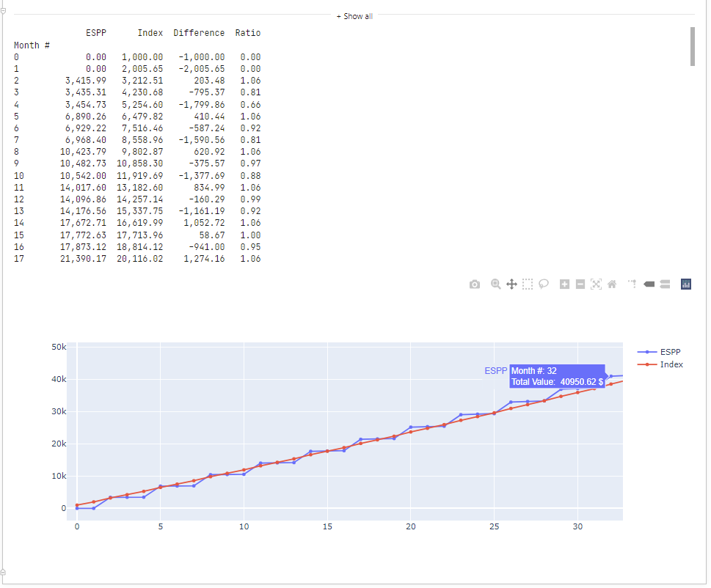Click the ESPP data point at month 1

pyautogui.click(x=94, y=508)
